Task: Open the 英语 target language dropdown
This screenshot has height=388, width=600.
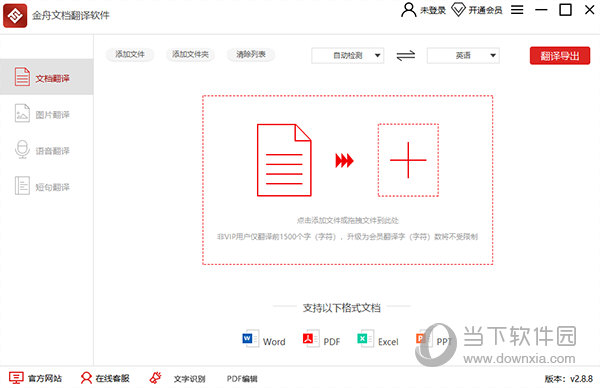Action: point(463,55)
